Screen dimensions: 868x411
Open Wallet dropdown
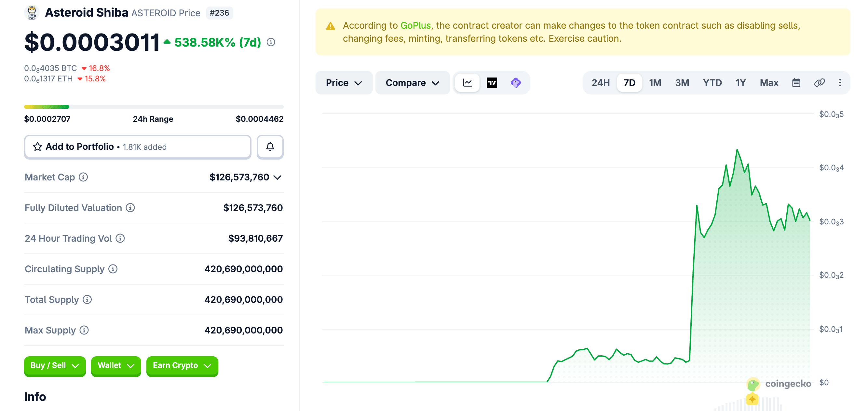pos(116,366)
